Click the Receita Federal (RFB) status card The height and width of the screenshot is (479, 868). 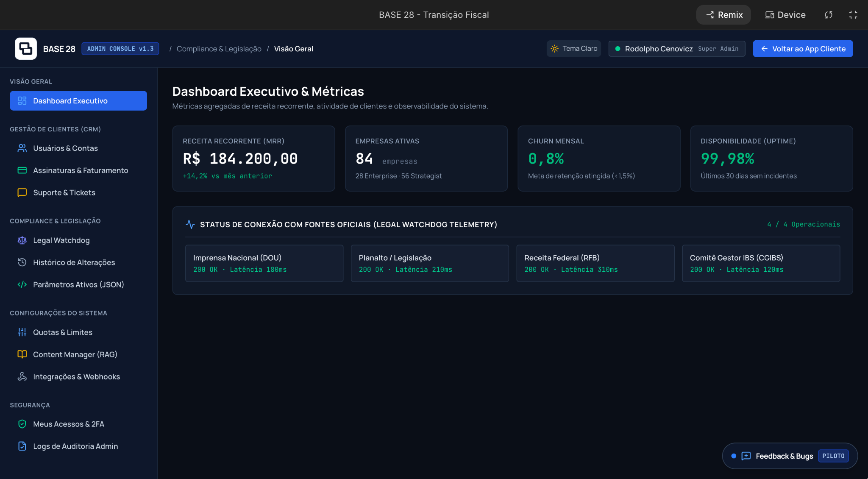click(x=595, y=263)
